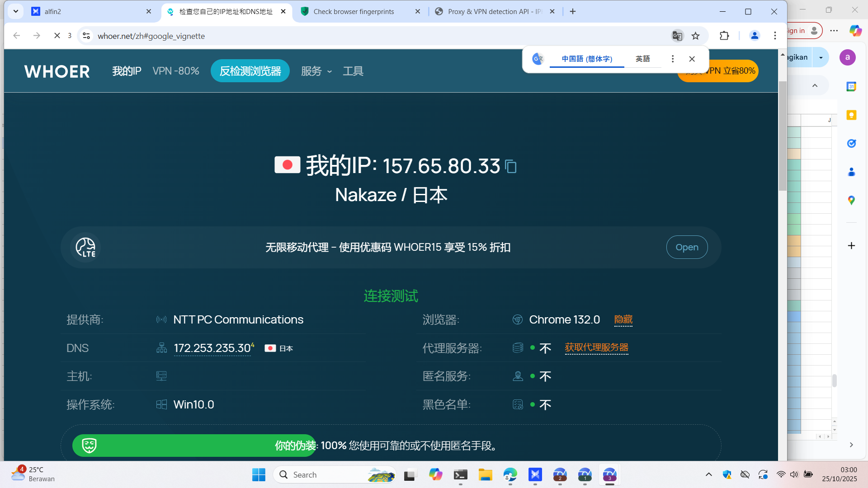Click the NTT PC Communications provider text
Viewport: 868px width, 488px height.
[x=238, y=319]
